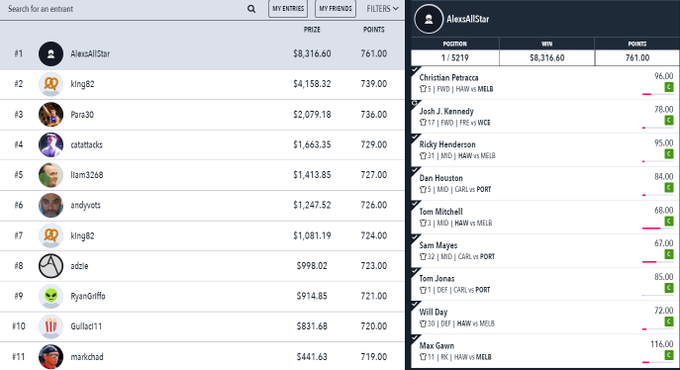Click the RyanGriffo username
The width and height of the screenshot is (680, 370).
[x=88, y=296]
